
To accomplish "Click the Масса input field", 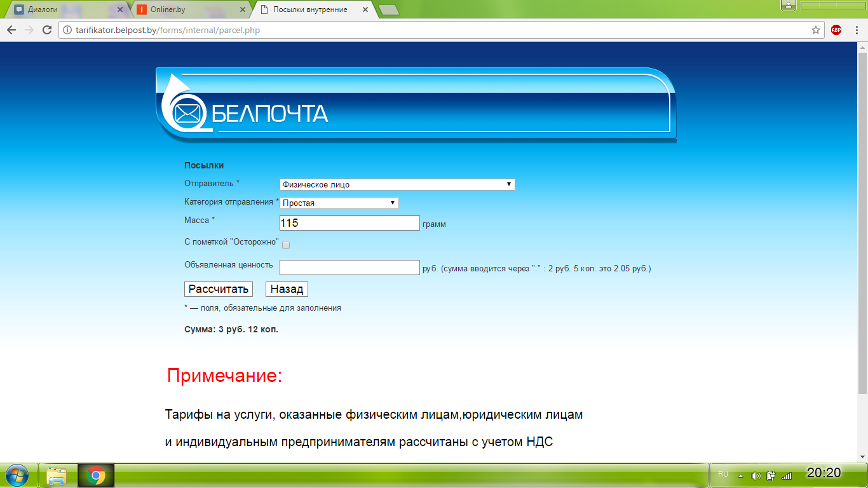I will click(349, 223).
